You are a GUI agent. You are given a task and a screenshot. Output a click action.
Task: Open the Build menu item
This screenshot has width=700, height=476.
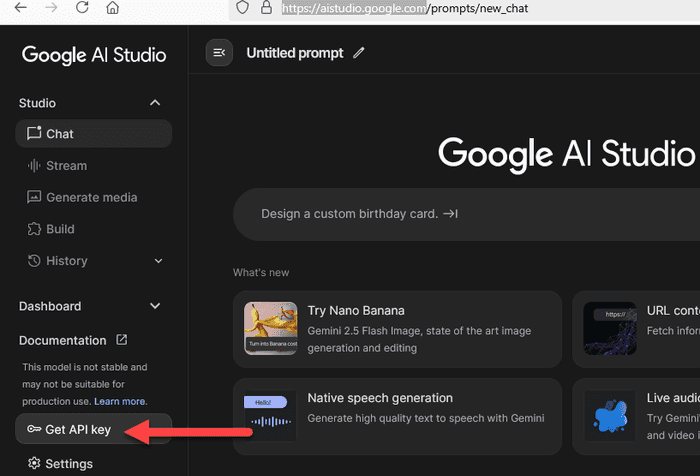60,229
